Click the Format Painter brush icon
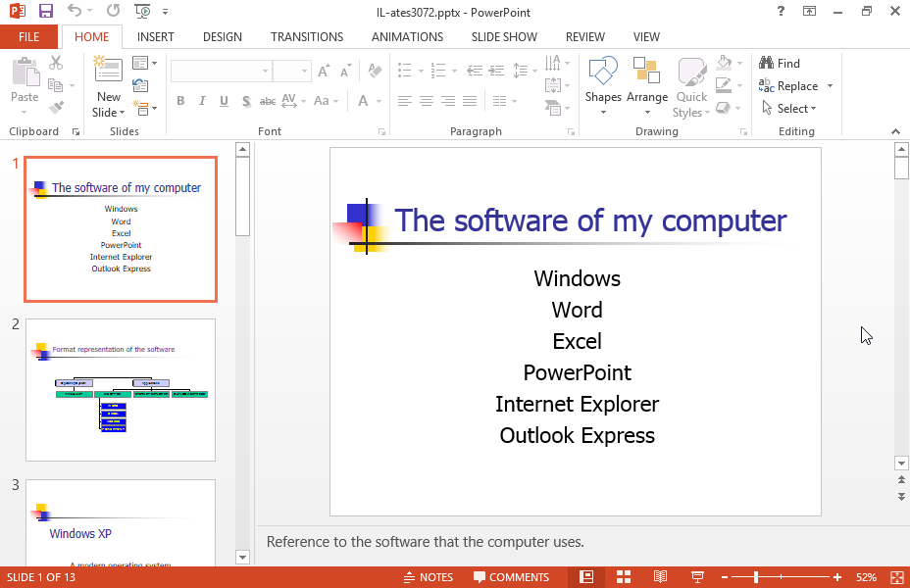Image resolution: width=910 pixels, height=588 pixels. [56, 107]
